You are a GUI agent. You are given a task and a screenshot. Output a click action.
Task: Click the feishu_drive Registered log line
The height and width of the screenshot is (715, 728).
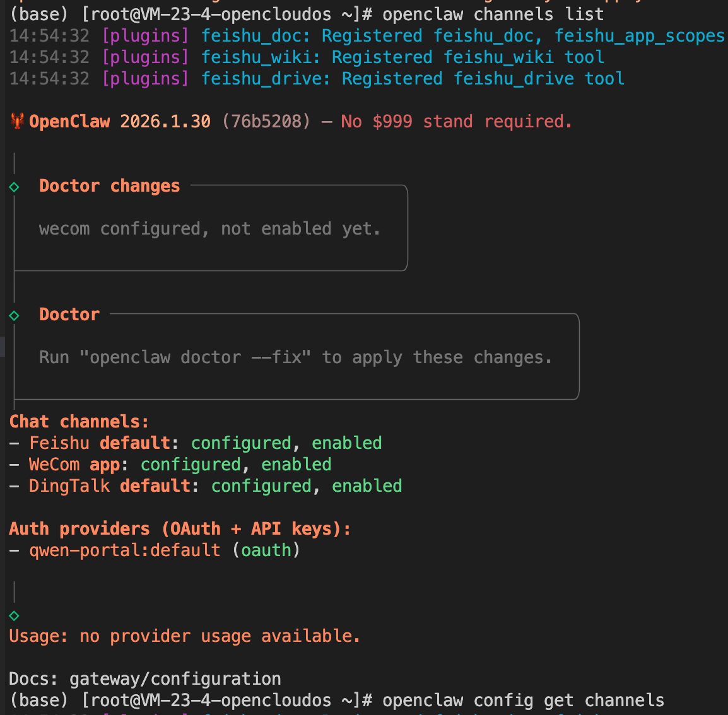coord(317,78)
